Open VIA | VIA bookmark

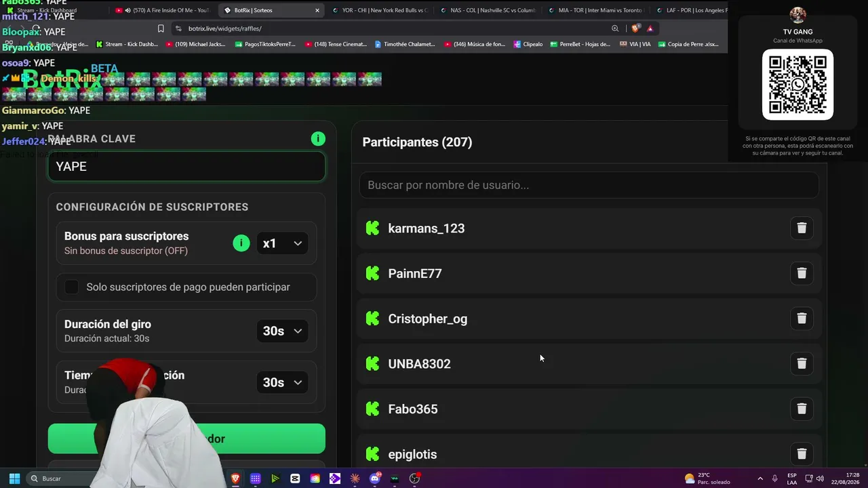(635, 44)
